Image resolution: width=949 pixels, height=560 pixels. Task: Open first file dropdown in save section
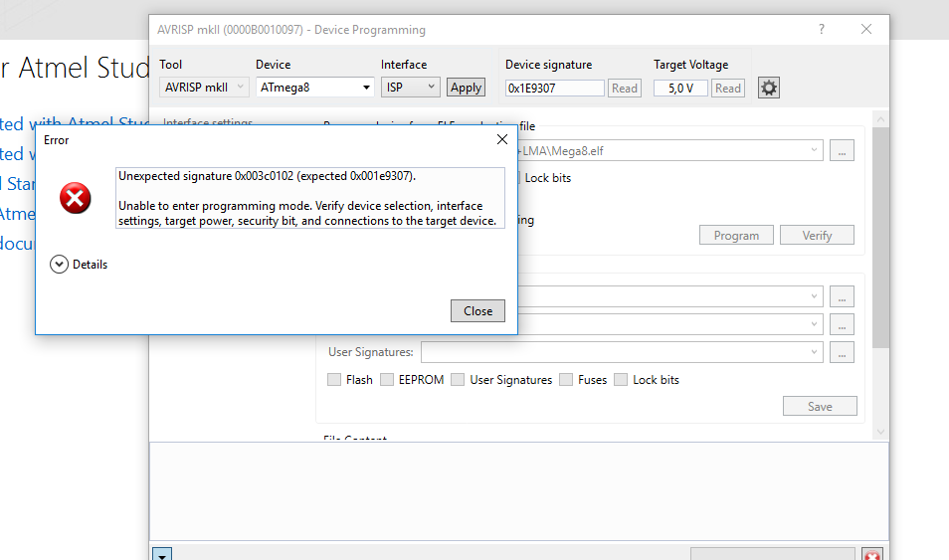pos(814,296)
